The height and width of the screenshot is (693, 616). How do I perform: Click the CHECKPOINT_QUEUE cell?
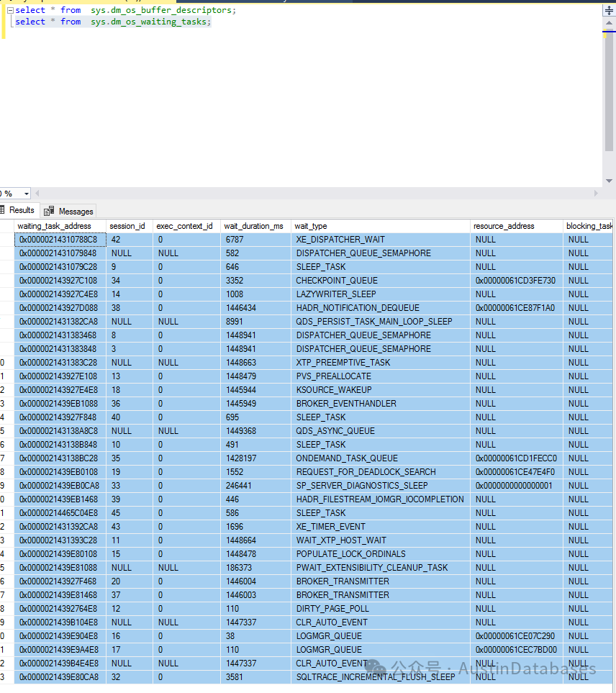381,281
